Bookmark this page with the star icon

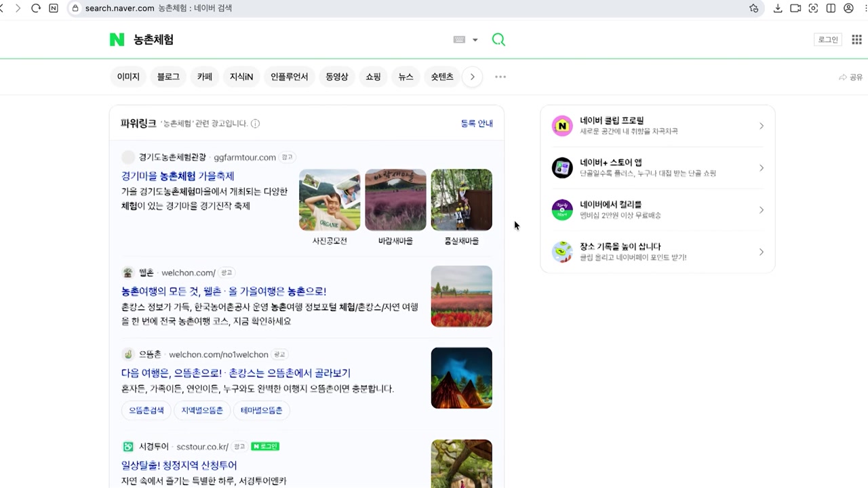click(x=753, y=8)
